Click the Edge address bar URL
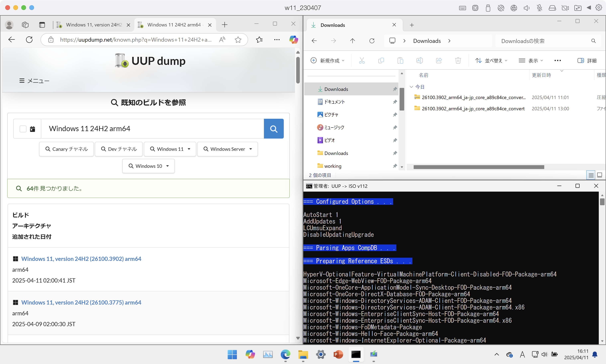This screenshot has height=364, width=606. tap(136, 39)
